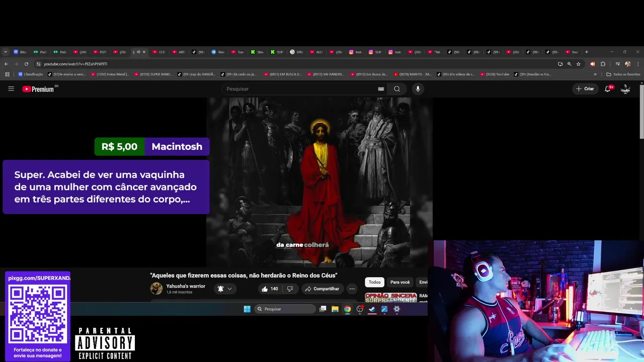The width and height of the screenshot is (644, 362).
Task: Select the Para você filter chip
Action: coord(400,282)
